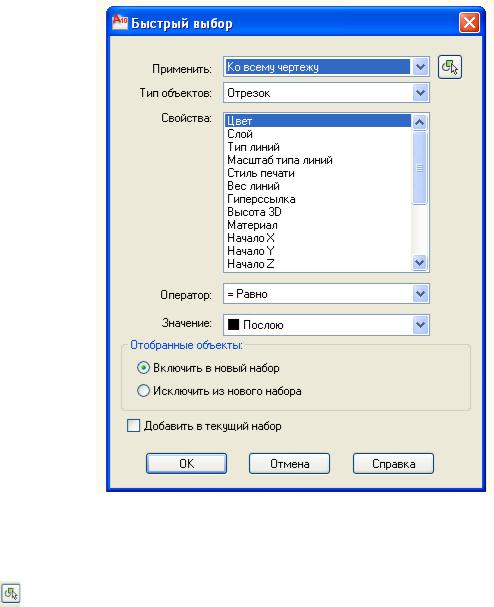This screenshot has width=494, height=607.
Task: Select Гиперссылка property
Action: point(317,199)
